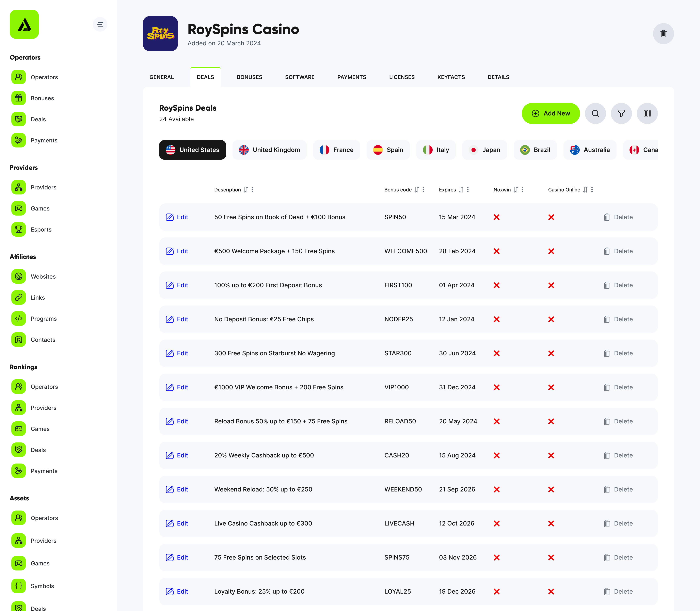Sort by the Noxwin column arrows
Viewport: 700px width, 611px height.
coord(516,190)
